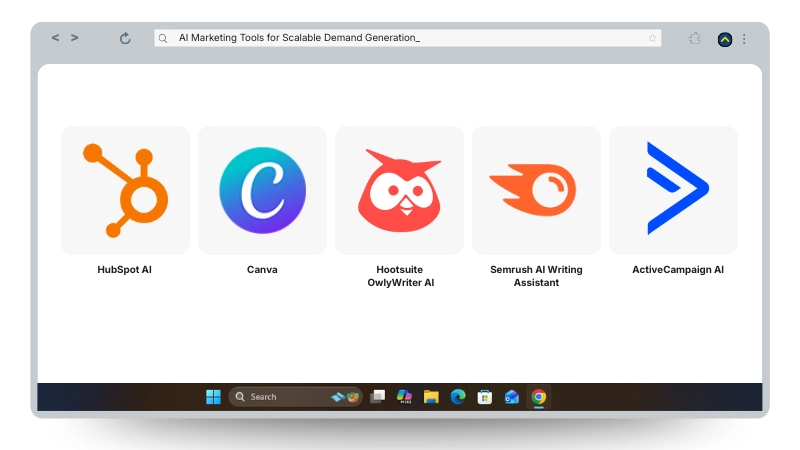Viewport: 800px width, 450px height.
Task: Switch to Google Chrome in the taskbar
Action: (x=538, y=396)
